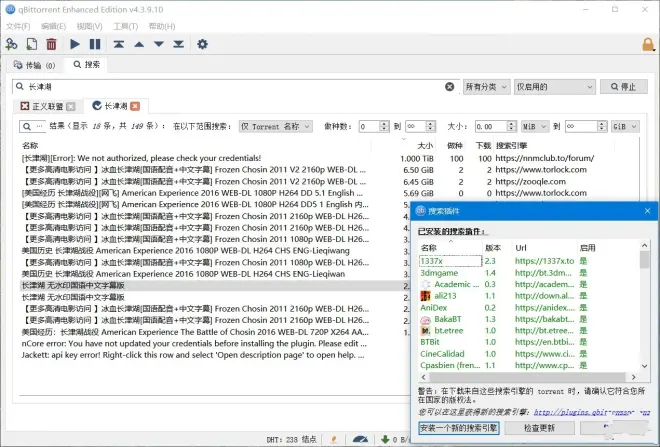
Task: Click the red delete torrent icon
Action: tap(50, 44)
